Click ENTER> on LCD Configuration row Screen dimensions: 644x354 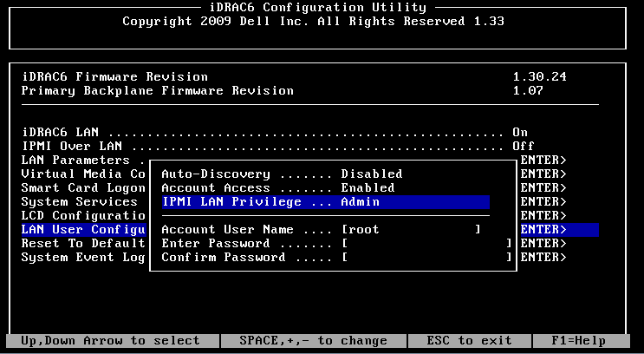[543, 215]
